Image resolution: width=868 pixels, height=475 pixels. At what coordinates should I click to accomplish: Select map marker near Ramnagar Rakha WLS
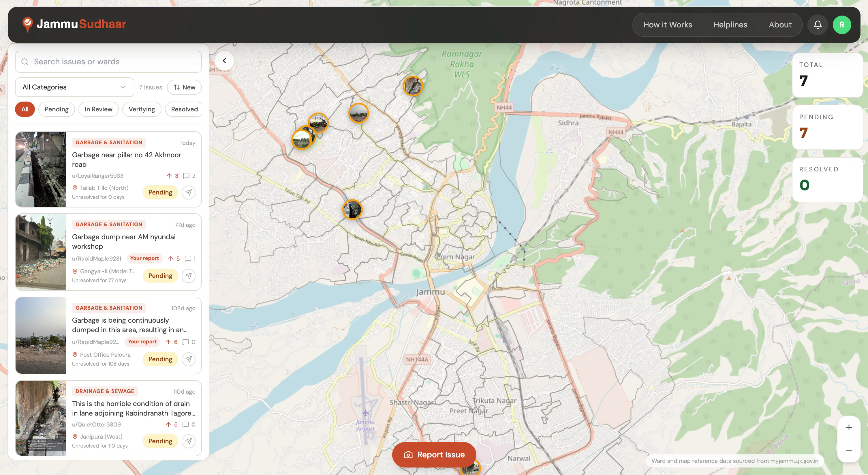pyautogui.click(x=413, y=86)
